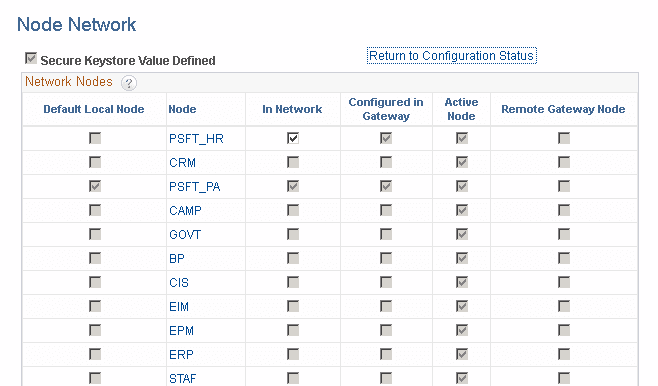
Task: Check Default Local Node for EIM
Action: click(95, 306)
